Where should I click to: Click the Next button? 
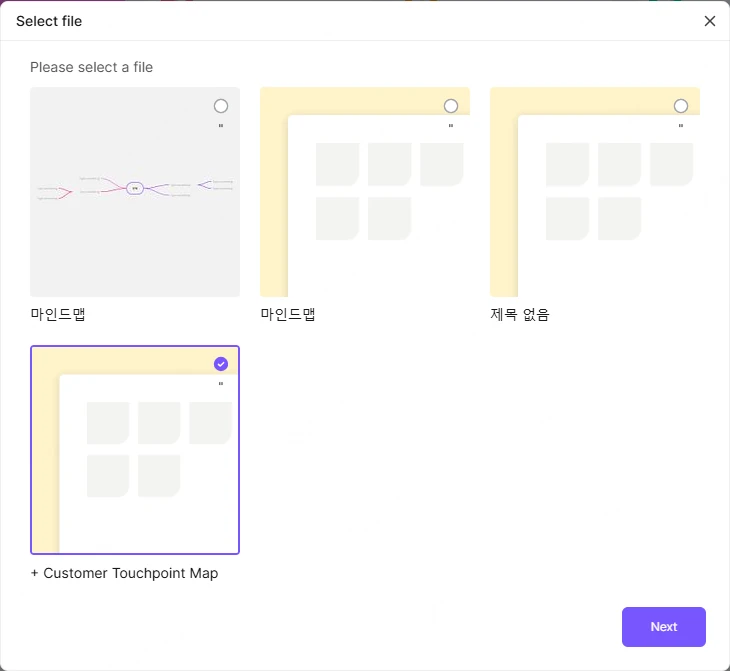tap(663, 627)
